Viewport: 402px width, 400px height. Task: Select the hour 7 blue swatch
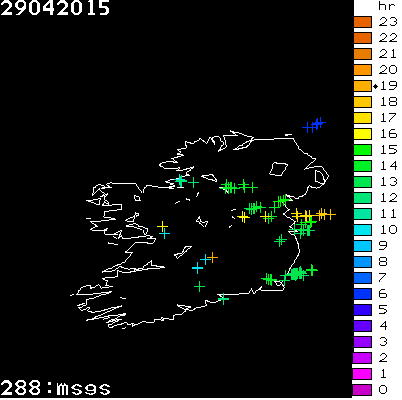coord(362,278)
